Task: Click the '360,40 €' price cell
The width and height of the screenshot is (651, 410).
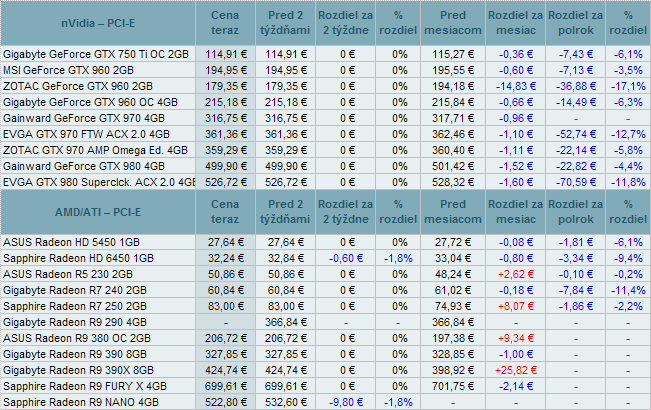Action: [x=453, y=150]
